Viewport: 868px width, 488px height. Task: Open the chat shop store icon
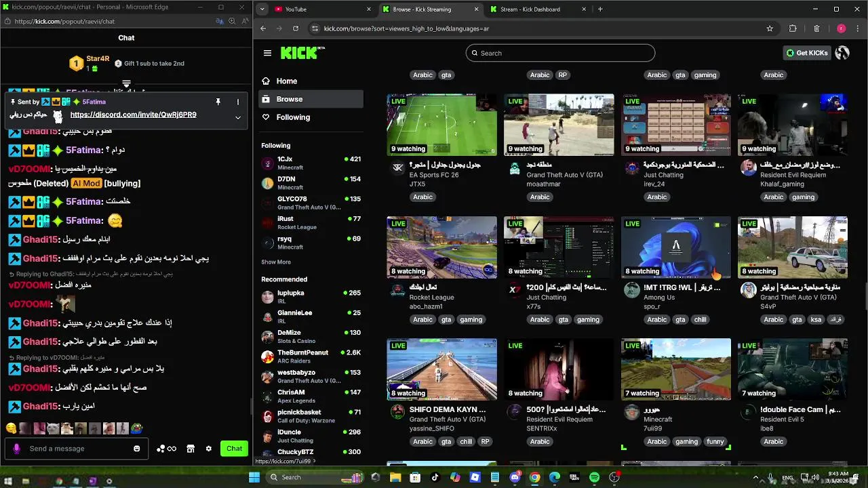tap(191, 449)
